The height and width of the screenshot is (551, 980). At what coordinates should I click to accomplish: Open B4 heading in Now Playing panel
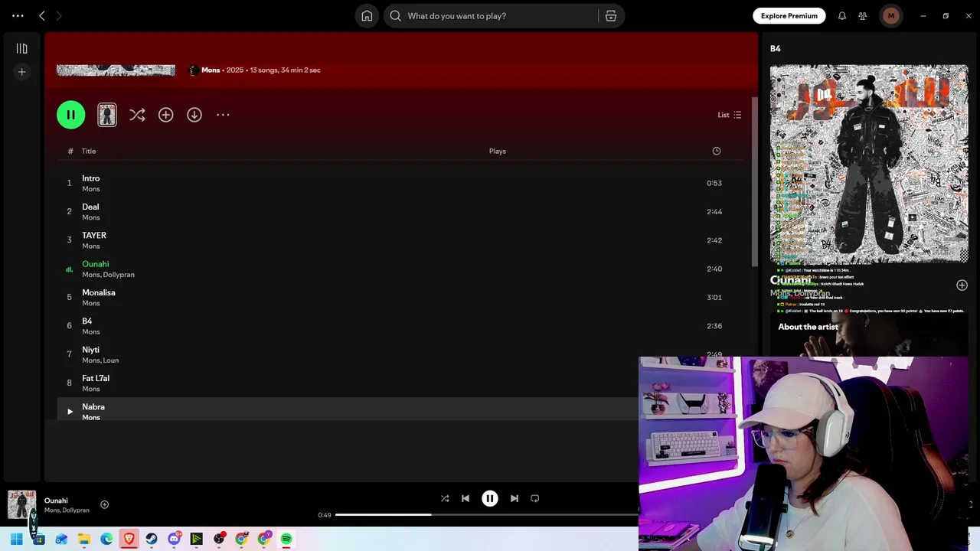[776, 48]
